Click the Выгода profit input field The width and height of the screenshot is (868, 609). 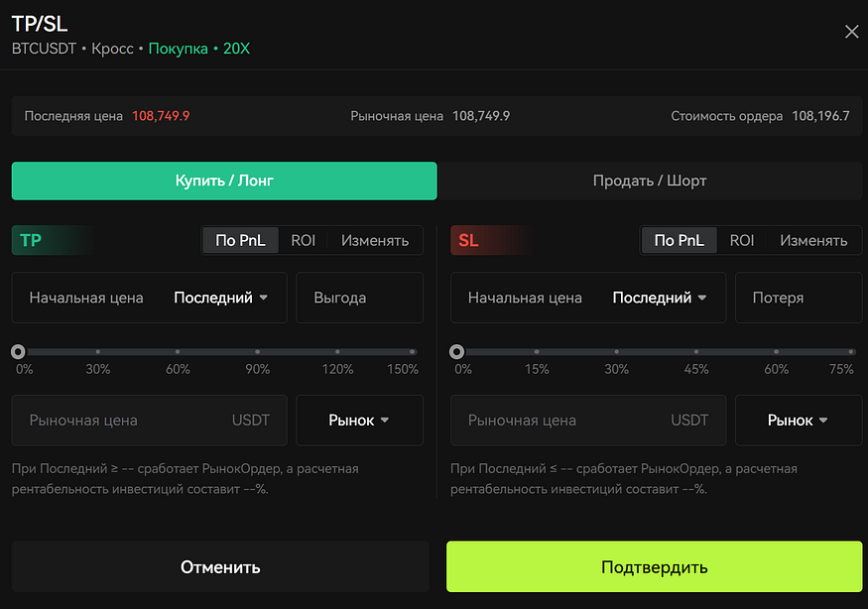click(359, 298)
